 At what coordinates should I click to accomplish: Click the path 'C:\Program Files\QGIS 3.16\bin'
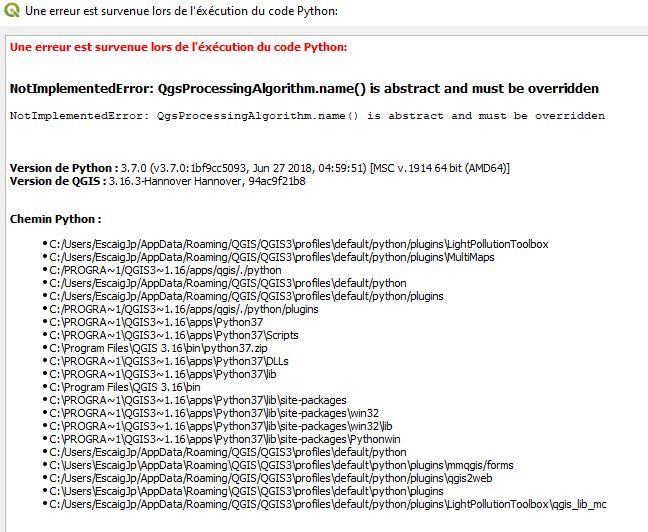[x=125, y=387]
